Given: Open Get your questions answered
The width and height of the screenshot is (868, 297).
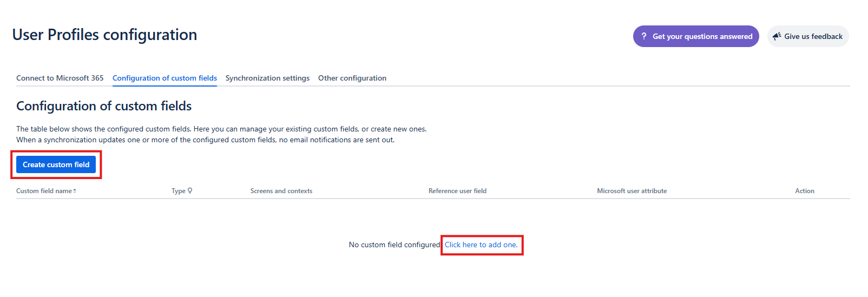Looking at the screenshot, I should (x=702, y=36).
